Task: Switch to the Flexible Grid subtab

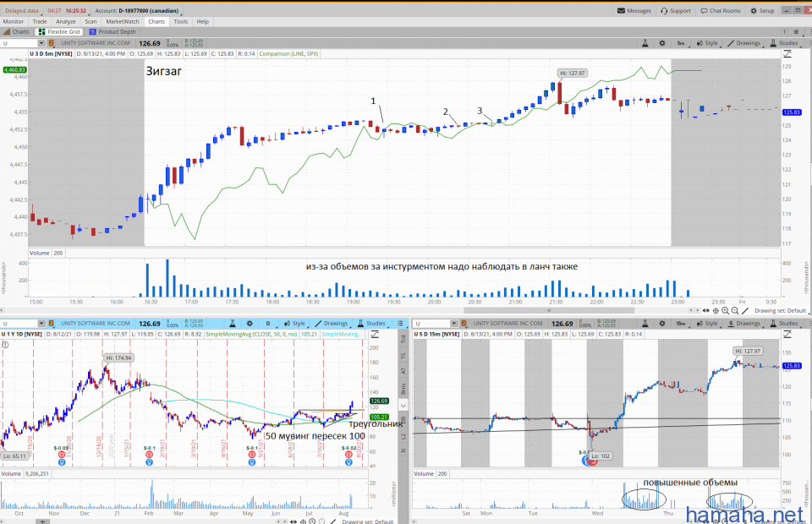Action: pos(59,32)
